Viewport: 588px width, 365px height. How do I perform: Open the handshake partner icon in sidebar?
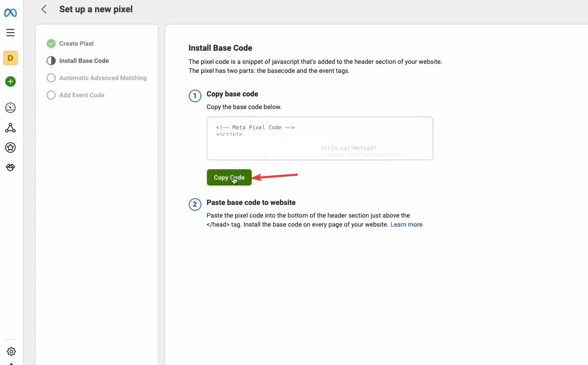tap(10, 167)
